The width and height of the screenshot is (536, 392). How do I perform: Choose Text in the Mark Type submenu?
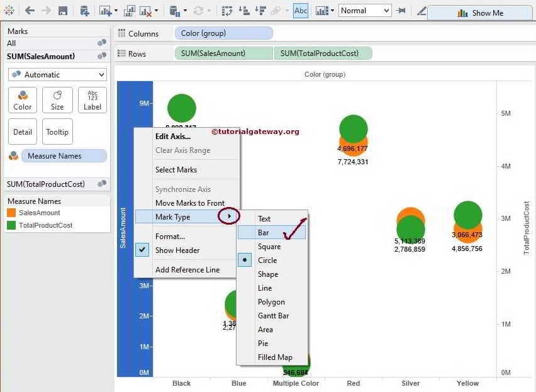point(273,219)
